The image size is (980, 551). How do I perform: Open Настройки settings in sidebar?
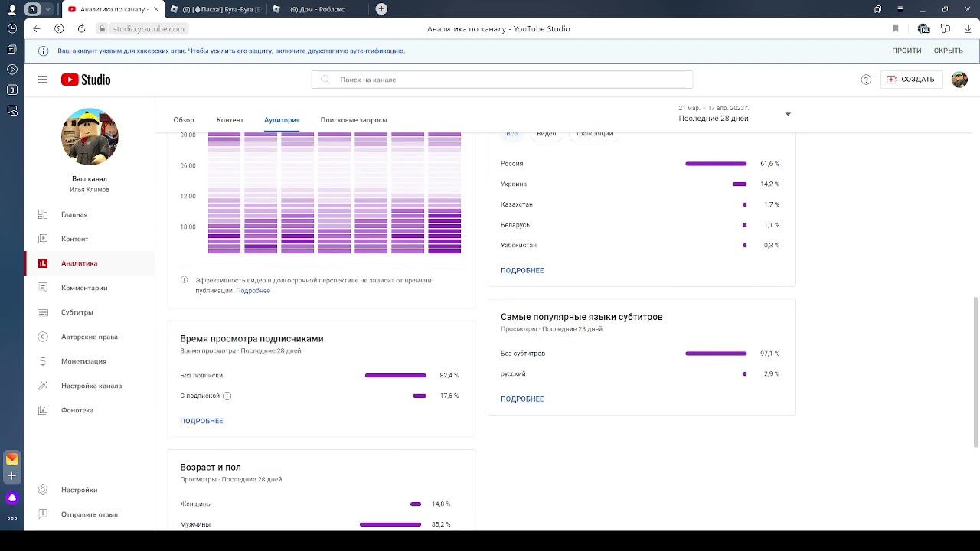tap(79, 490)
